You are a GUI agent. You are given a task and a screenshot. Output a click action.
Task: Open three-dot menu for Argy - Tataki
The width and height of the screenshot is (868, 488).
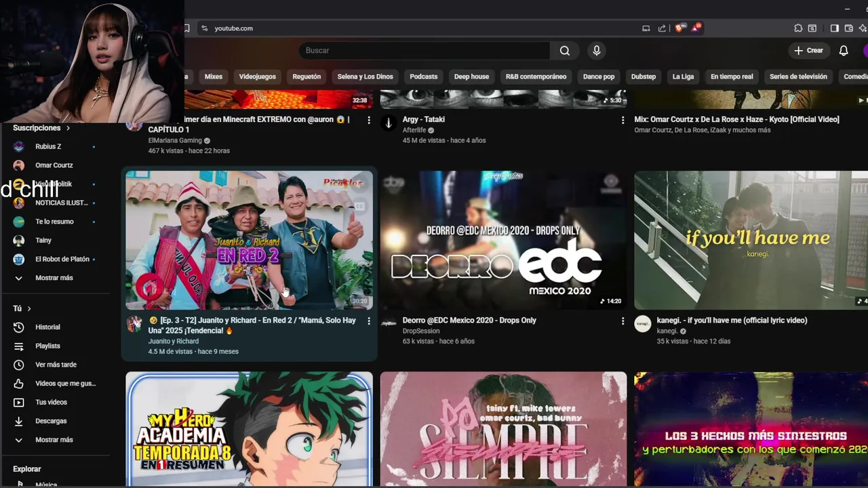point(623,120)
